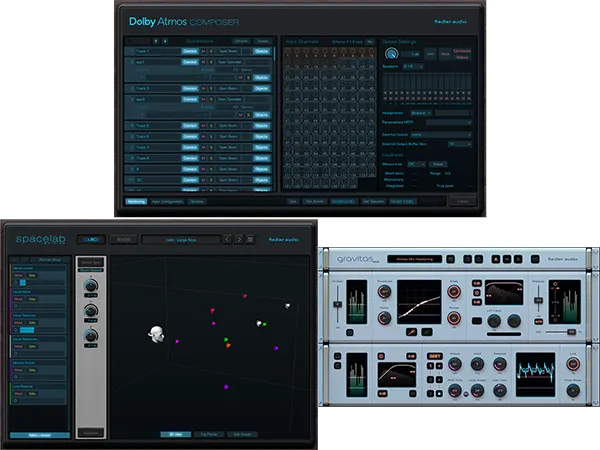Click the Range knob in Gravitas
The height and width of the screenshot is (450, 600).
click(454, 318)
